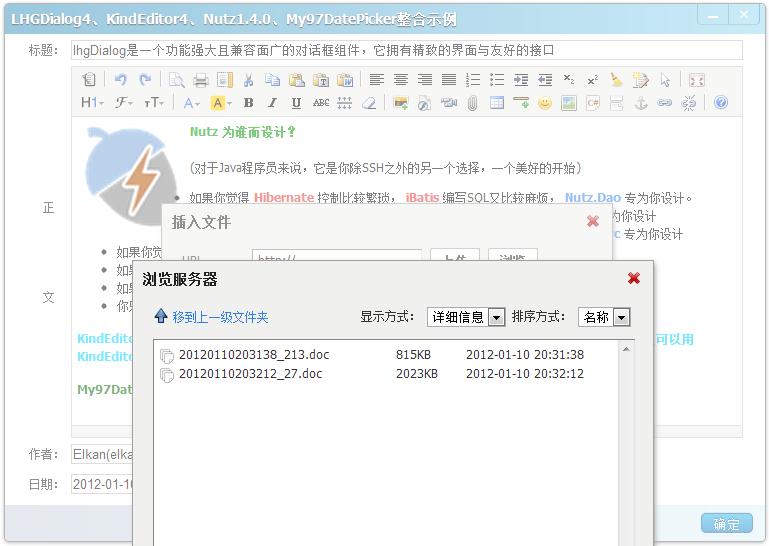Insert an image
Viewport: 769px width, 546px height.
pos(401,103)
